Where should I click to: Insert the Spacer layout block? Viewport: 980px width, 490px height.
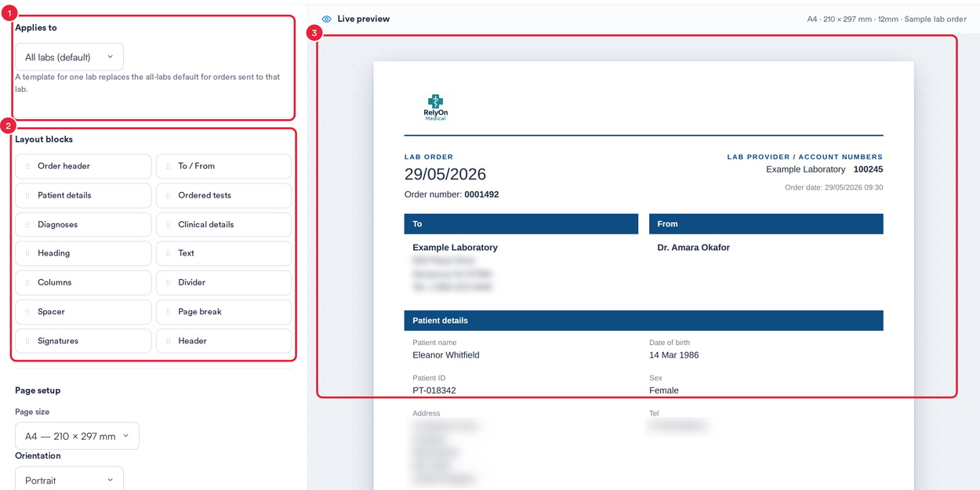[x=83, y=312]
